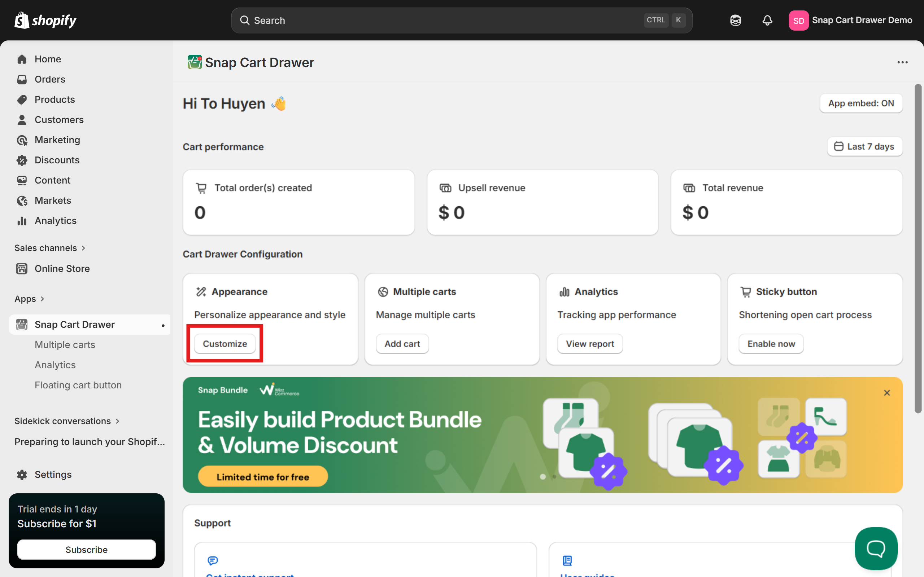Click the Discounts tag icon
Screen dimensions: 924x577
22,160
